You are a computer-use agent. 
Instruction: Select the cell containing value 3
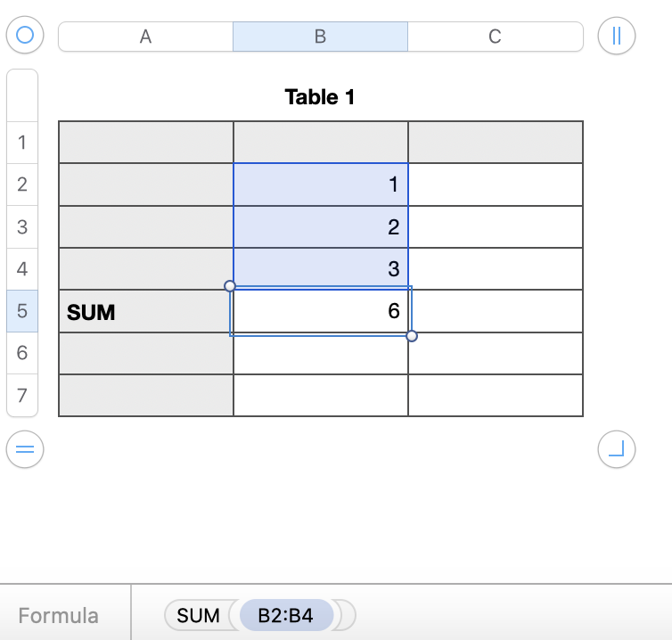click(x=321, y=269)
